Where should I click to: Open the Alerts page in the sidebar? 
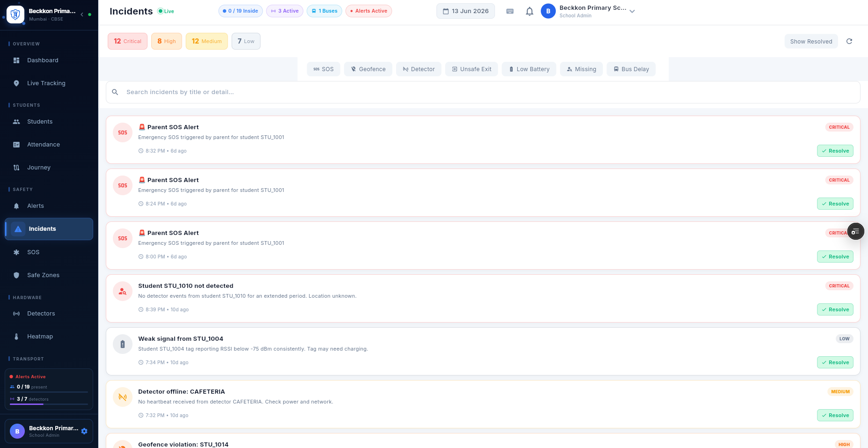coord(49,206)
